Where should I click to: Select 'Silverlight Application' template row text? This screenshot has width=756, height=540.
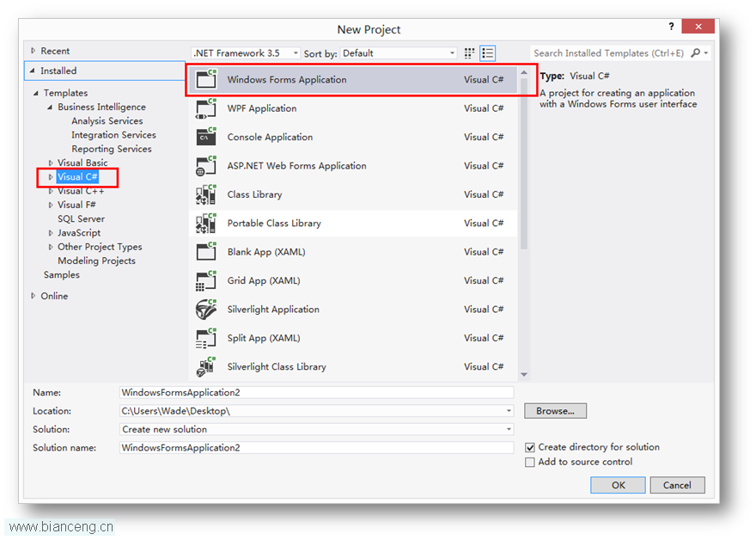click(273, 310)
